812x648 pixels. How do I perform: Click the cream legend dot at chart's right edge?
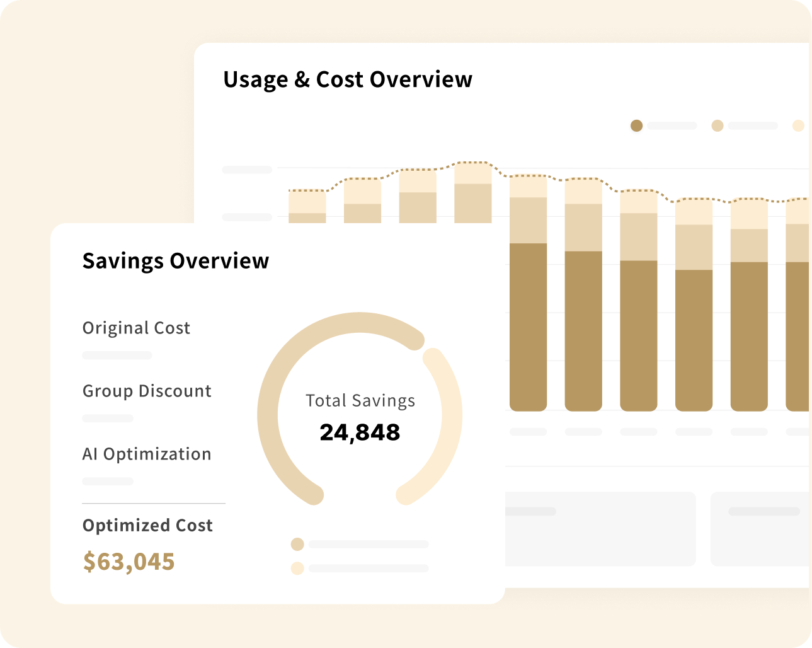[798, 126]
